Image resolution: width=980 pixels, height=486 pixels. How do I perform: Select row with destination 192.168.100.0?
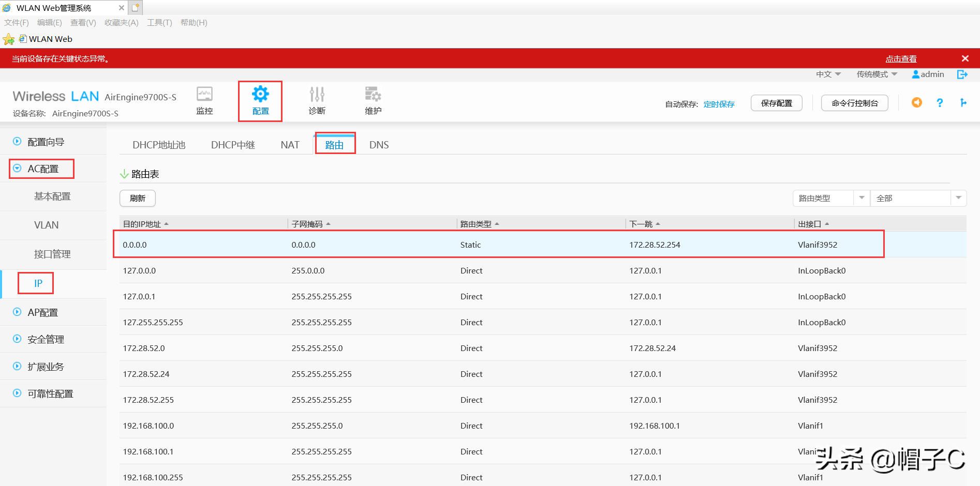click(x=543, y=426)
